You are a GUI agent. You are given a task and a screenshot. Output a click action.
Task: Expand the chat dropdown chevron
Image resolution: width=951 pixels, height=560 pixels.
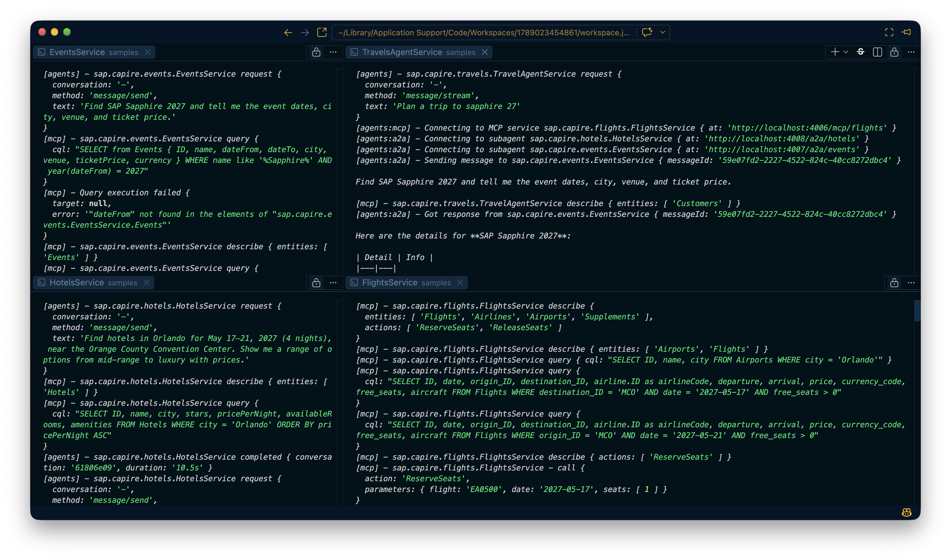pos(663,32)
